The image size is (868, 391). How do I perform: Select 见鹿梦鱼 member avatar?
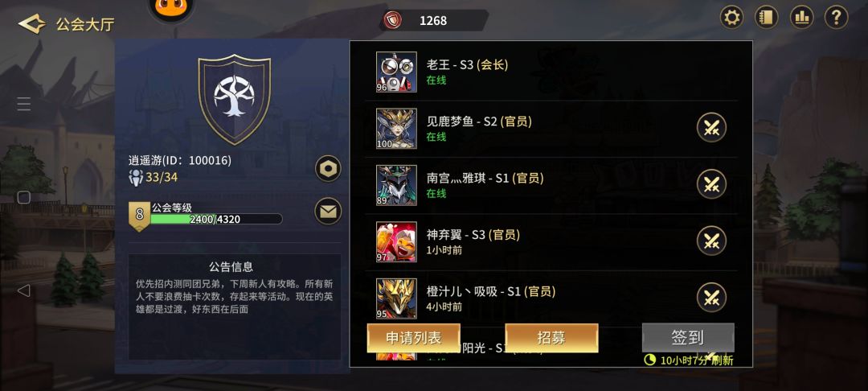coord(396,129)
